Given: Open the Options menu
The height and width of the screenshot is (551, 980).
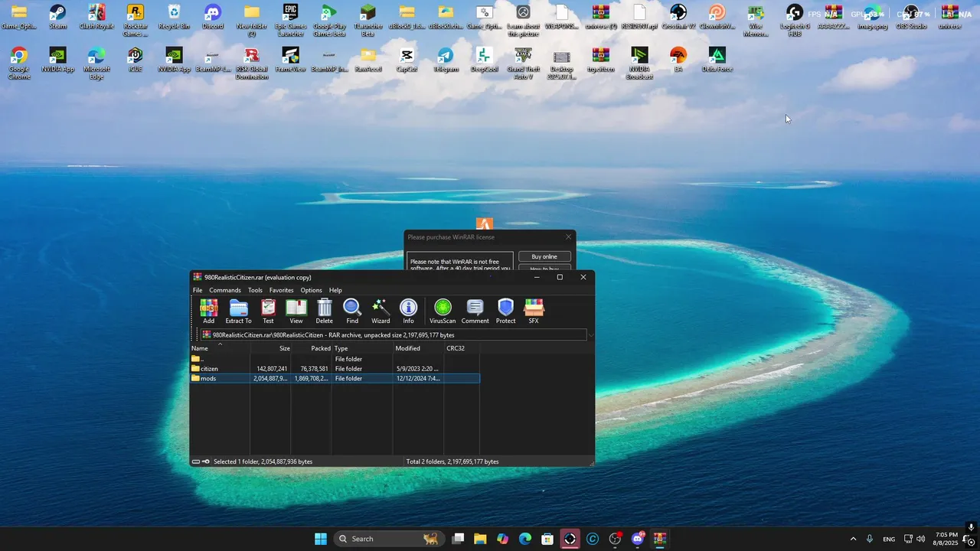Looking at the screenshot, I should [x=311, y=290].
